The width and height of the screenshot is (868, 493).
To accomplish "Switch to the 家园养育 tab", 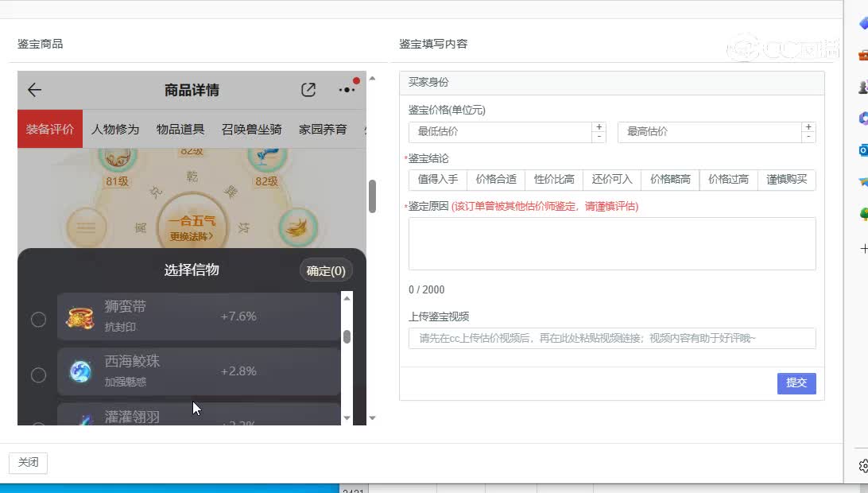I will pyautogui.click(x=323, y=129).
